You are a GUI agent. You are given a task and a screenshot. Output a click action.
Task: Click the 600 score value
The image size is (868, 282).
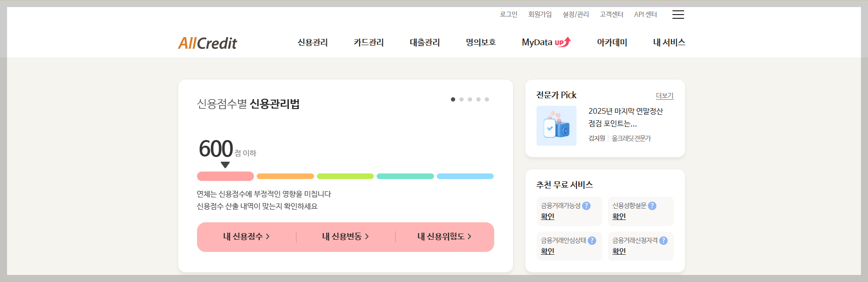tap(216, 149)
